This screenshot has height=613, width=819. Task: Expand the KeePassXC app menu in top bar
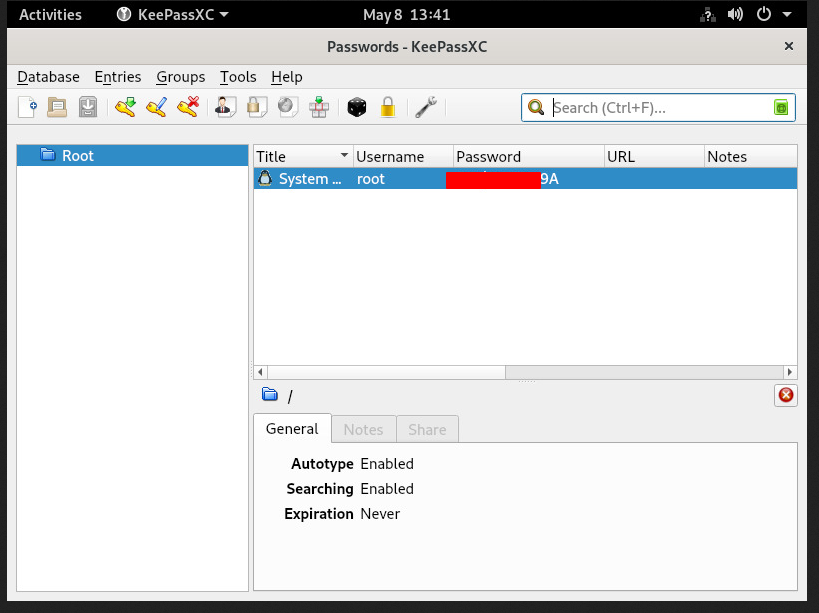click(173, 14)
